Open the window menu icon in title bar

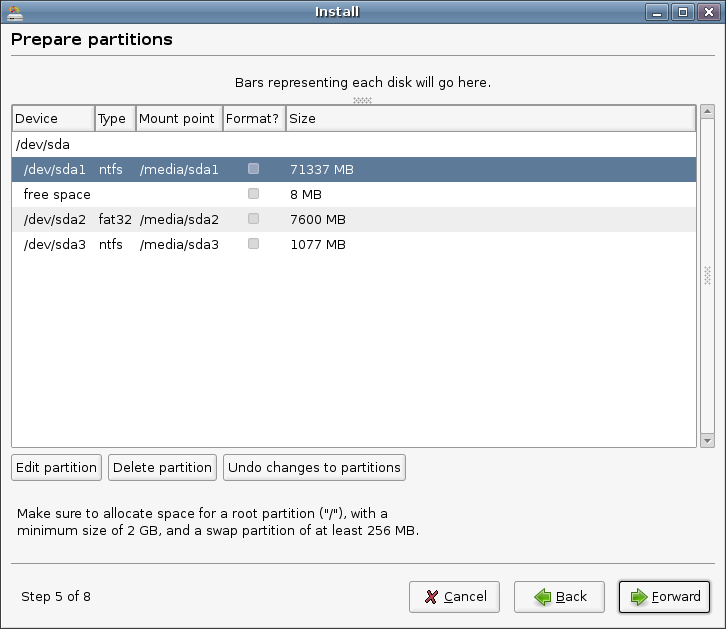click(12, 12)
